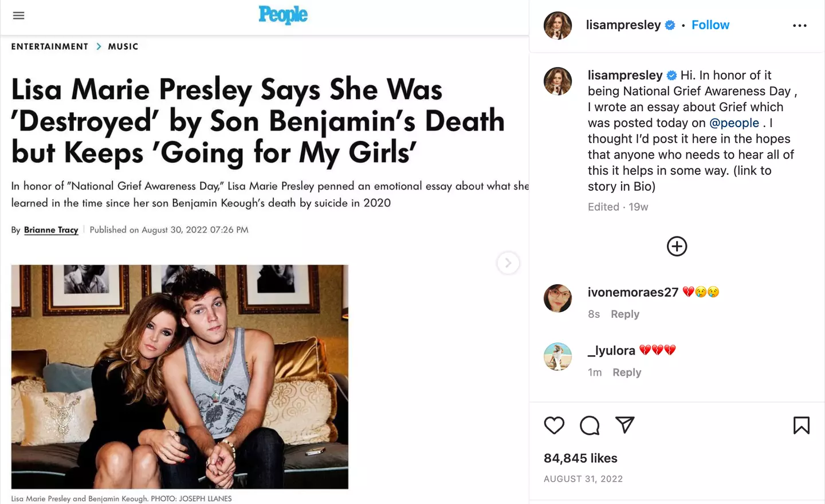The image size is (825, 504).
Task: Open author Brianne Tracy link
Action: [51, 230]
